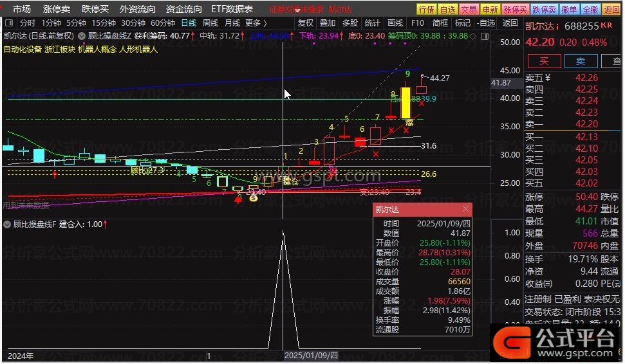The width and height of the screenshot is (625, 364).
Task: Click the 证券交易未登录 status text
Action: point(297,9)
